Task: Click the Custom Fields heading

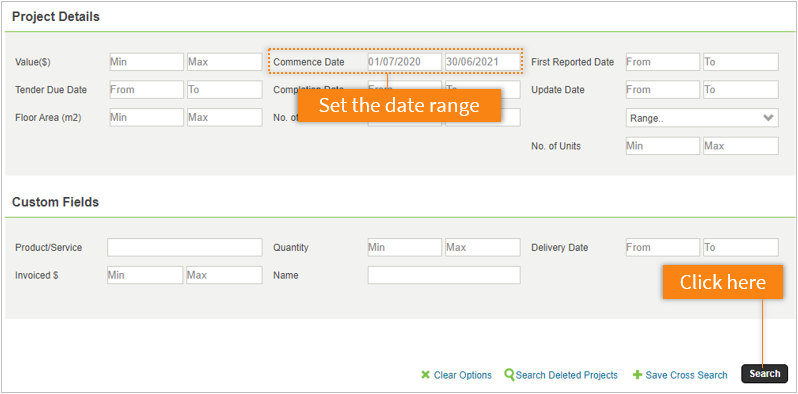Action: 55,202
